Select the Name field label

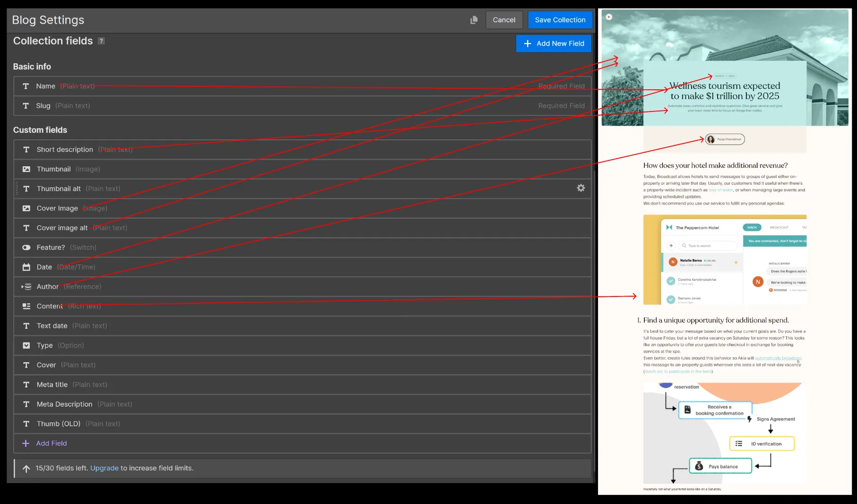pyautogui.click(x=46, y=86)
